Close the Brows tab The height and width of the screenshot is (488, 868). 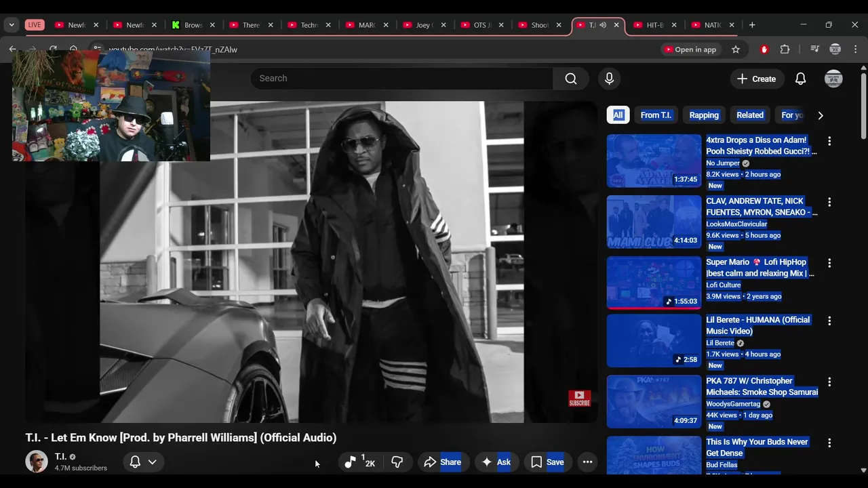coord(212,25)
